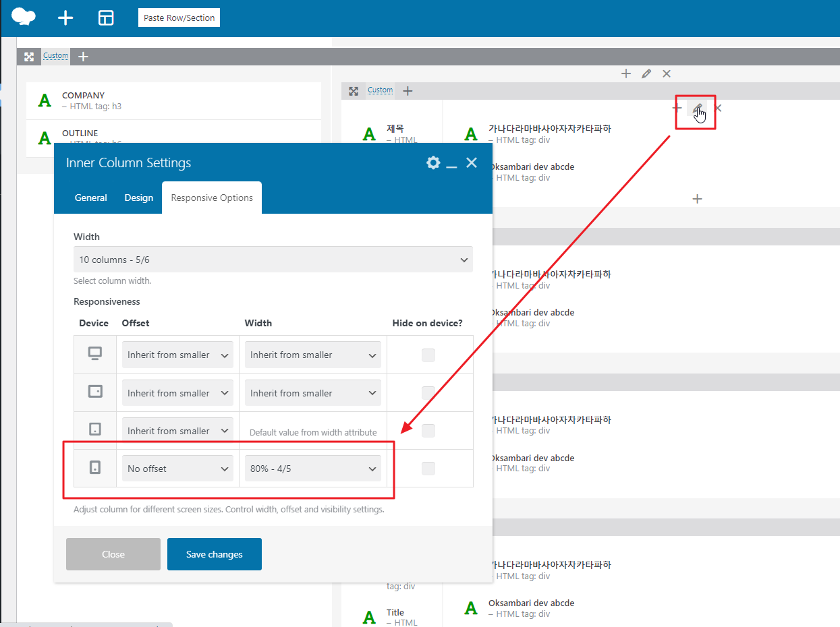Image resolution: width=840 pixels, height=627 pixels.
Task: Open the 80% - 4/5 width dropdown
Action: (312, 469)
